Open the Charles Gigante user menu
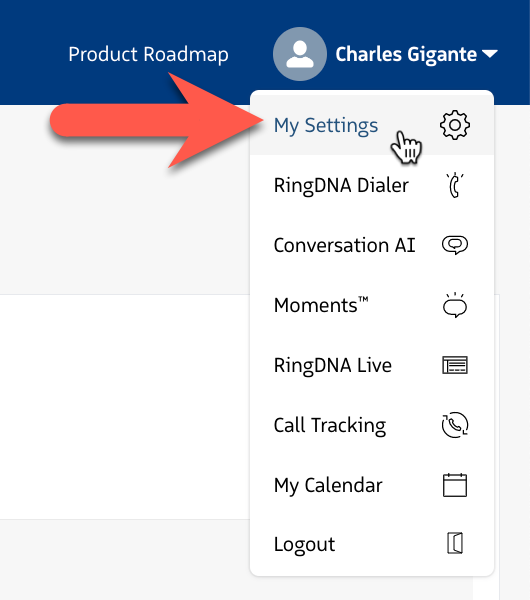 coord(406,54)
